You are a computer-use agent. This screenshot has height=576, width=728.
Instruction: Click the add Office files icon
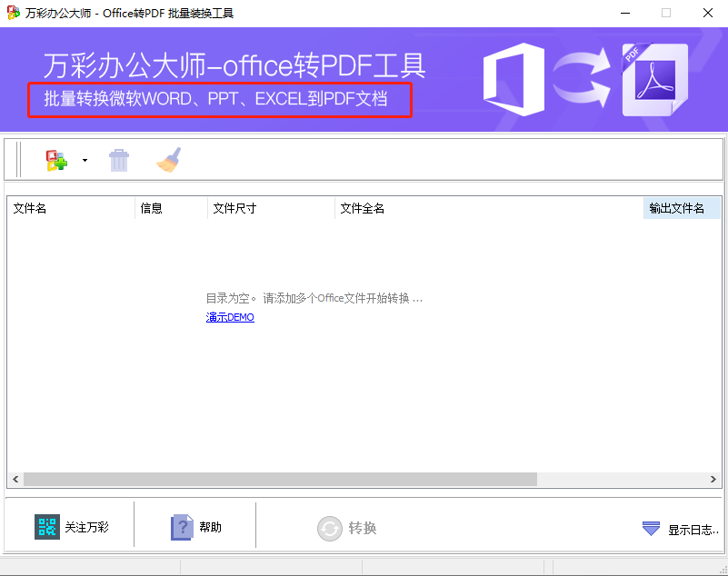coord(56,161)
